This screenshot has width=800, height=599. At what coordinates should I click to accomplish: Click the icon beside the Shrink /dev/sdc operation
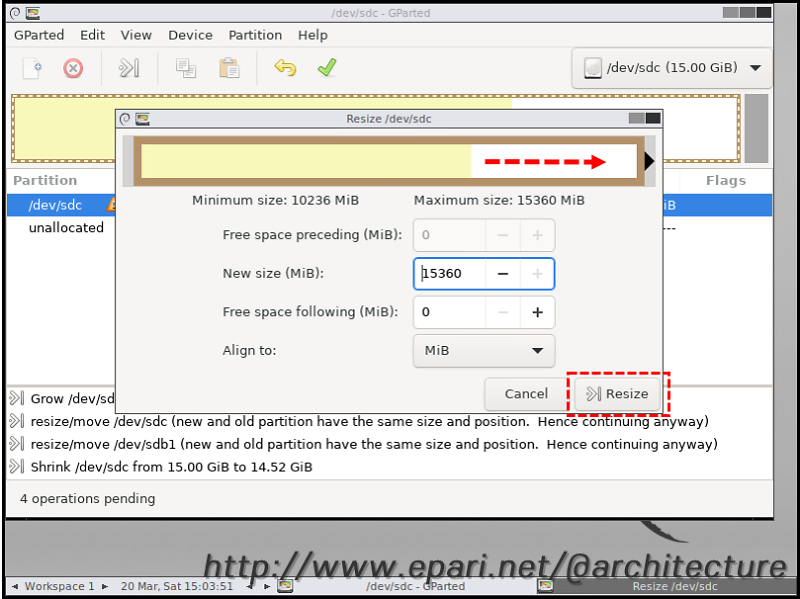point(16,466)
